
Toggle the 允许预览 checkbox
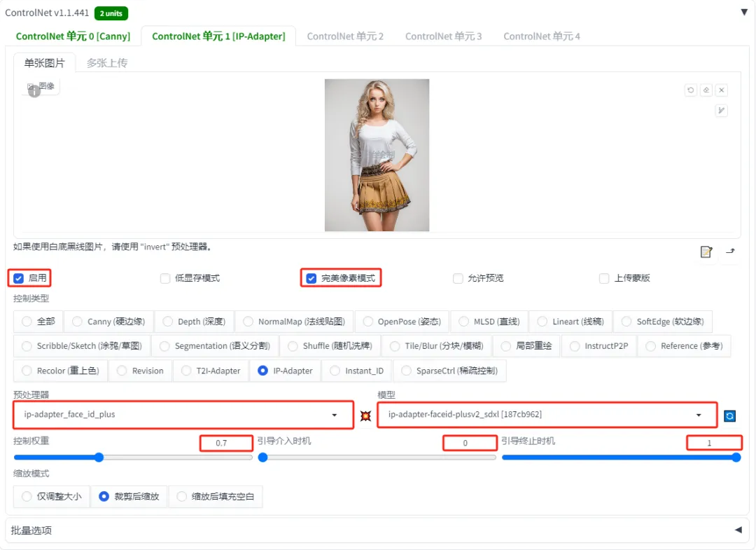[458, 278]
